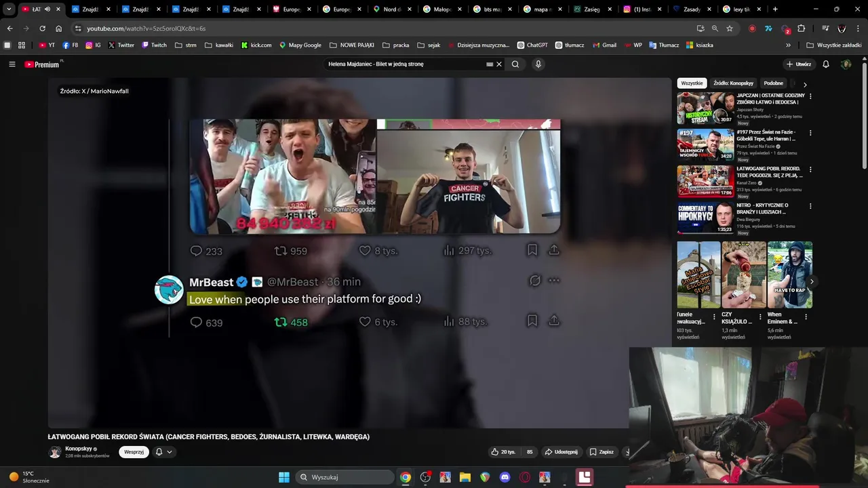
Task: Open more options for Kanał Zero video
Action: click(x=810, y=169)
